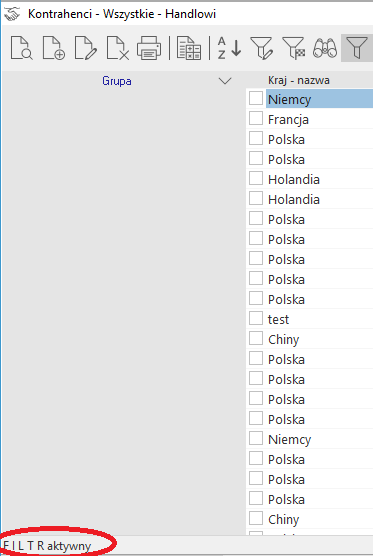373x556 pixels.
Task: Select the highlighted Niemcy row
Action: (319, 99)
